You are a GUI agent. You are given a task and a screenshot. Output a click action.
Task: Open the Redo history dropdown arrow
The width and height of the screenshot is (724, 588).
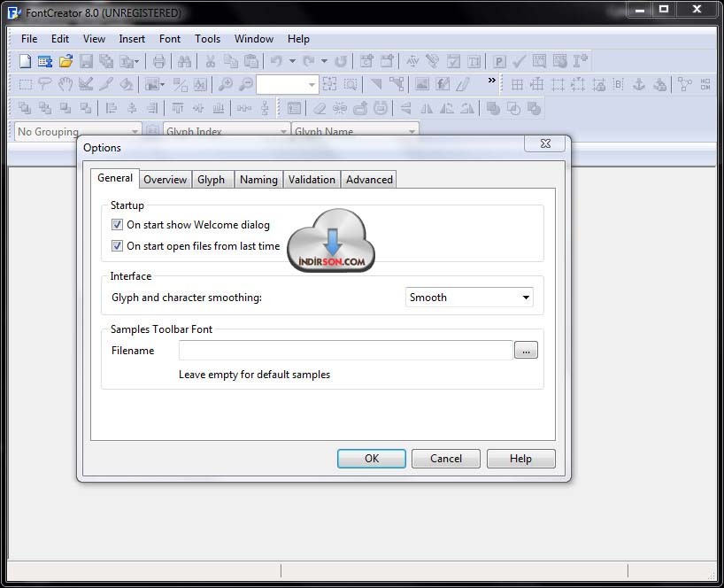click(x=324, y=60)
